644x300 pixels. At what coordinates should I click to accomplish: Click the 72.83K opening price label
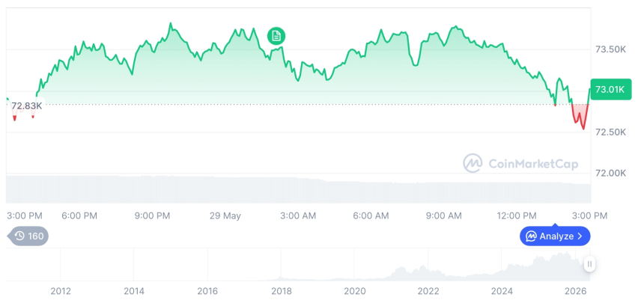tap(26, 106)
